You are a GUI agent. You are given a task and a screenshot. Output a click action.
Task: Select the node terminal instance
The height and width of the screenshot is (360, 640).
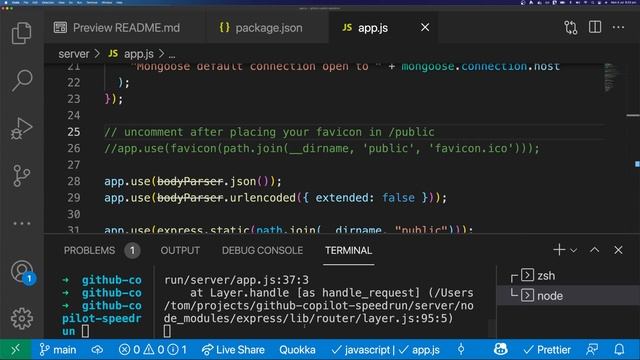pos(568,296)
